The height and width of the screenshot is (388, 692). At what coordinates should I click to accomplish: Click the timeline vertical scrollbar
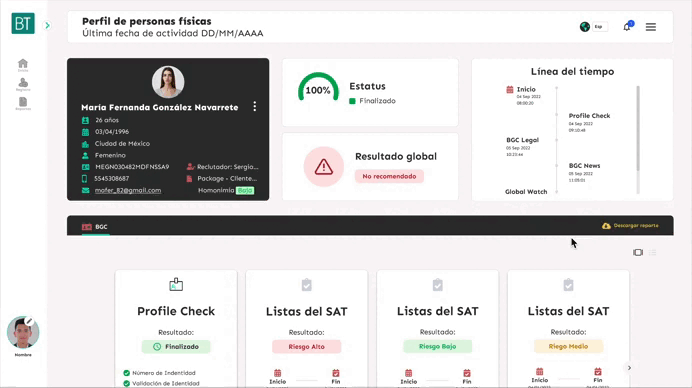click(x=638, y=128)
